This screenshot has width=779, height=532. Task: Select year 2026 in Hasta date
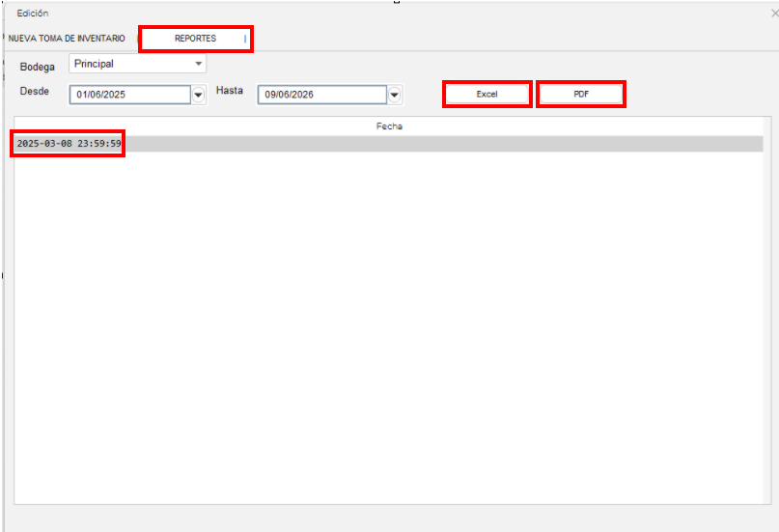pyautogui.click(x=302, y=95)
